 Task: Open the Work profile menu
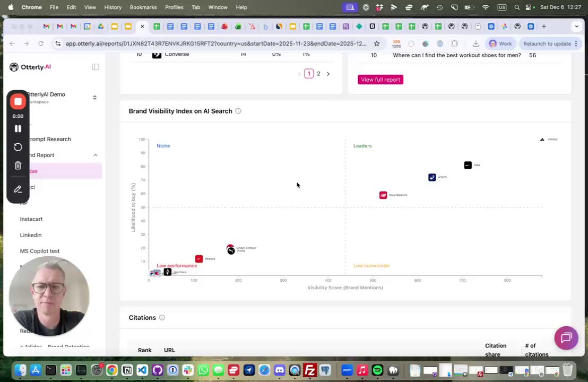click(x=500, y=44)
